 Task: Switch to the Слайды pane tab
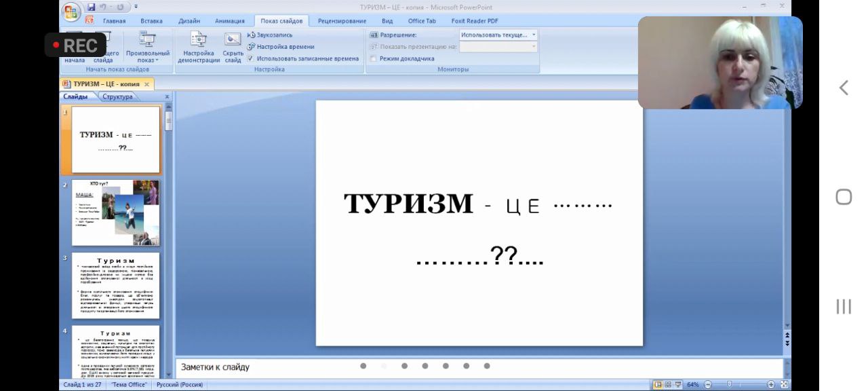75,97
